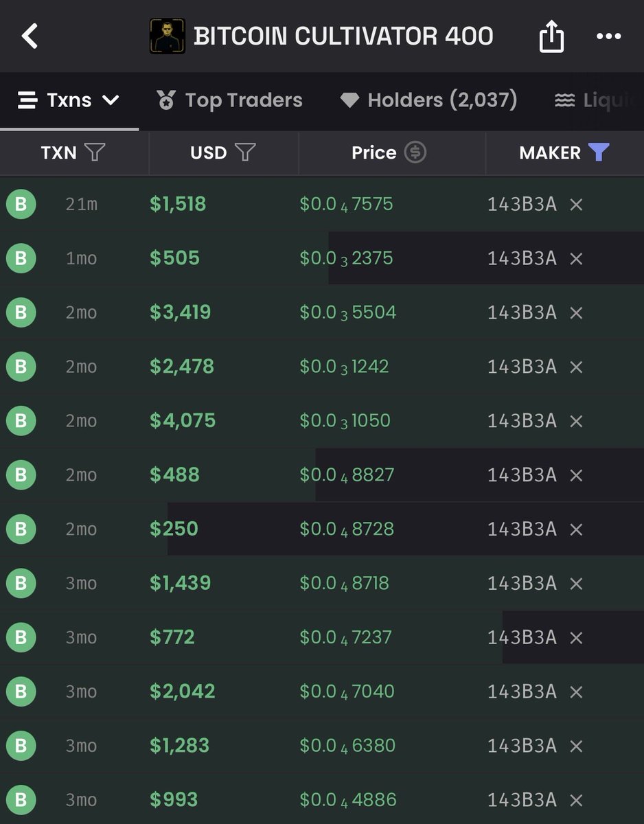
Task: Select the $1,518 USD amount
Action: pyautogui.click(x=178, y=205)
